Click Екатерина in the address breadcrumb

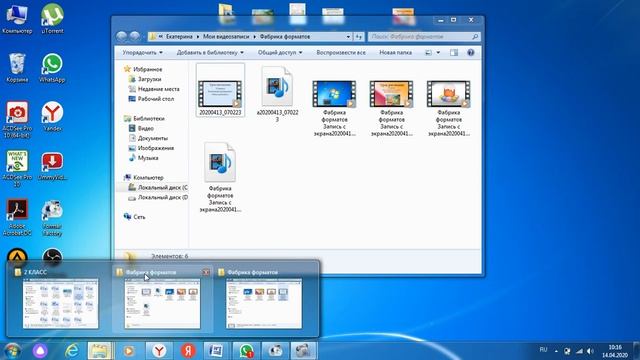pos(179,37)
